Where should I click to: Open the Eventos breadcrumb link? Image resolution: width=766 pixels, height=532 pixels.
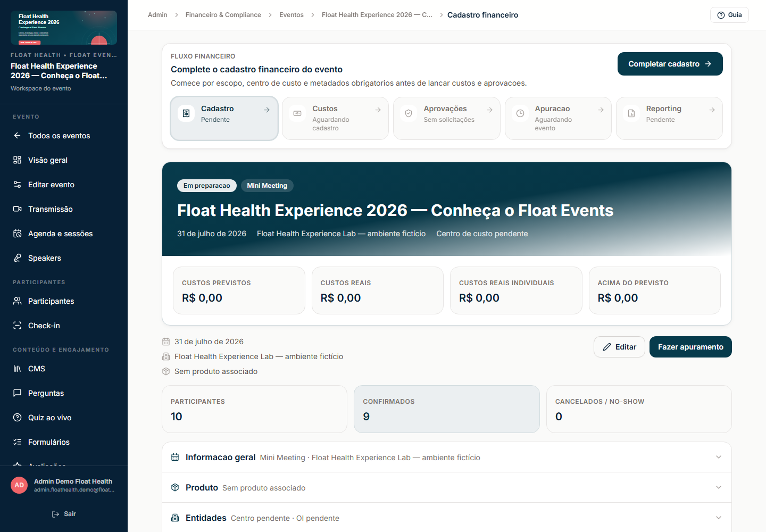[292, 15]
